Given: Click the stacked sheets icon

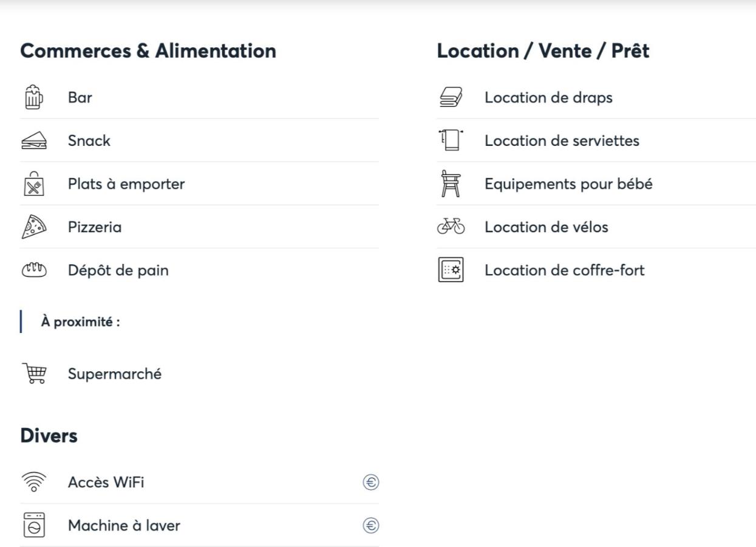Looking at the screenshot, I should tap(450, 97).
